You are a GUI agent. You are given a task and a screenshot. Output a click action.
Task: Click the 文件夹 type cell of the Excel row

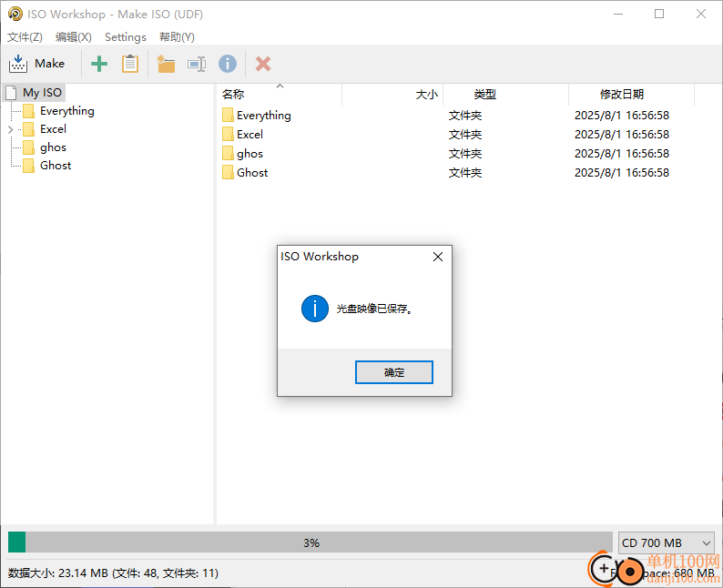pyautogui.click(x=465, y=135)
